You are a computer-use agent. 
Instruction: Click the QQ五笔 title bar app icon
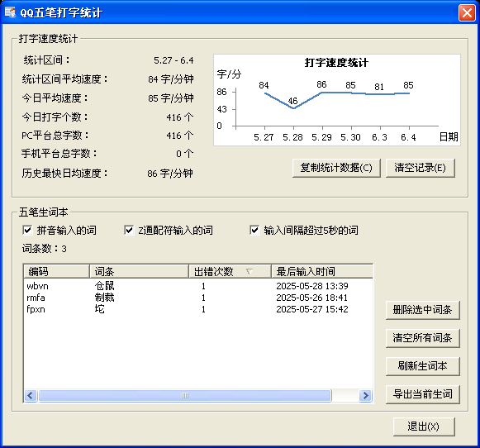[10, 12]
